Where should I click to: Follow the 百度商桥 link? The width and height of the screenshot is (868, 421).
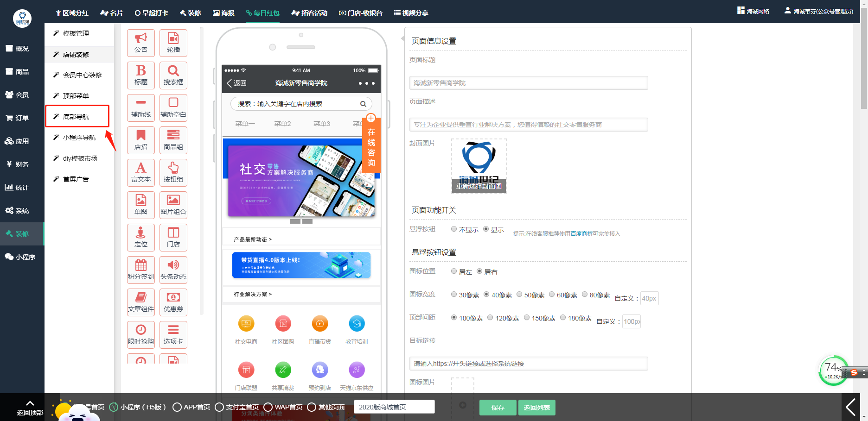point(581,234)
